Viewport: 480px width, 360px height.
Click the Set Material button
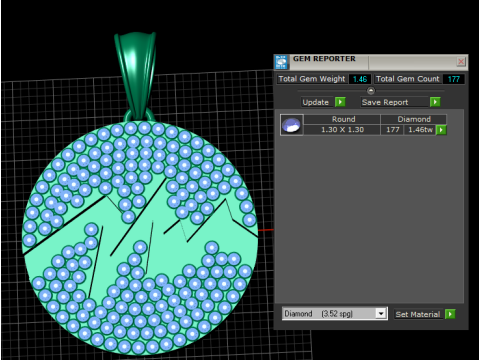(x=418, y=314)
